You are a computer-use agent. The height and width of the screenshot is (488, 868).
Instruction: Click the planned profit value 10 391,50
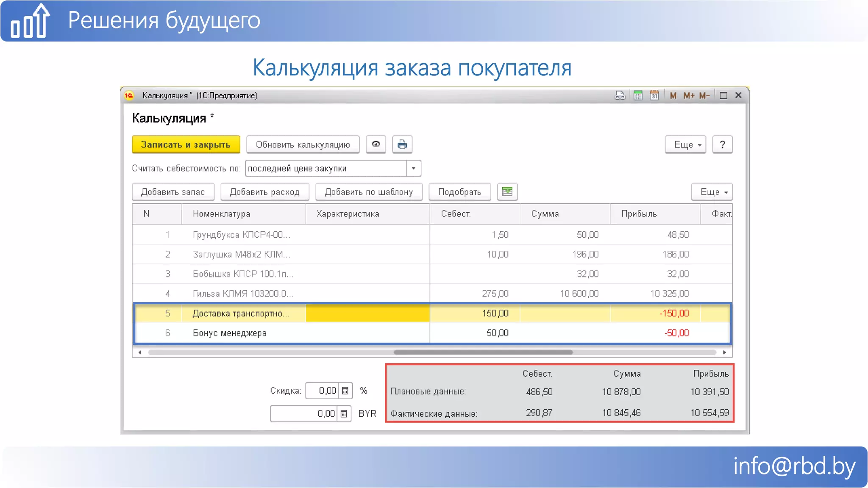709,392
